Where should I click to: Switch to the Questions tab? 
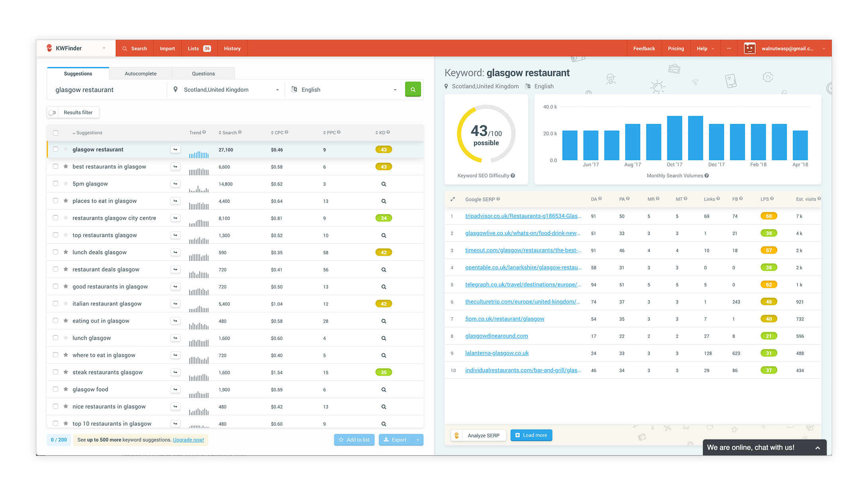[x=203, y=74]
